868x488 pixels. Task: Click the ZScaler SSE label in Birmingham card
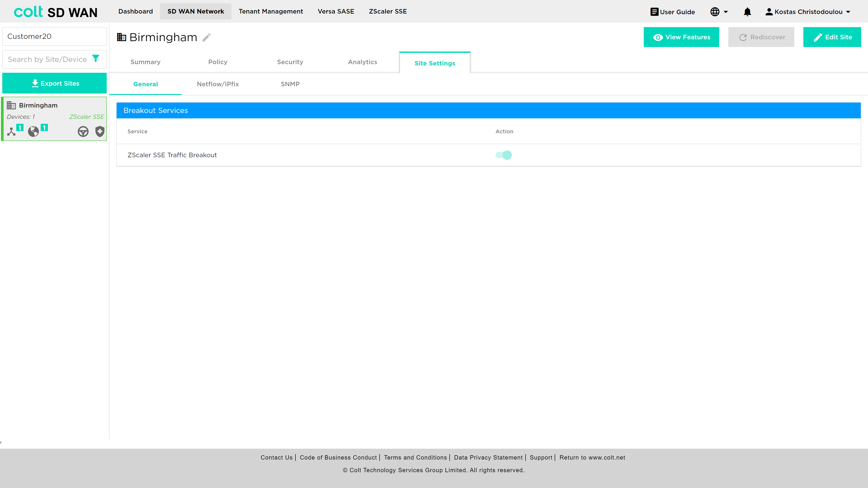[87, 117]
